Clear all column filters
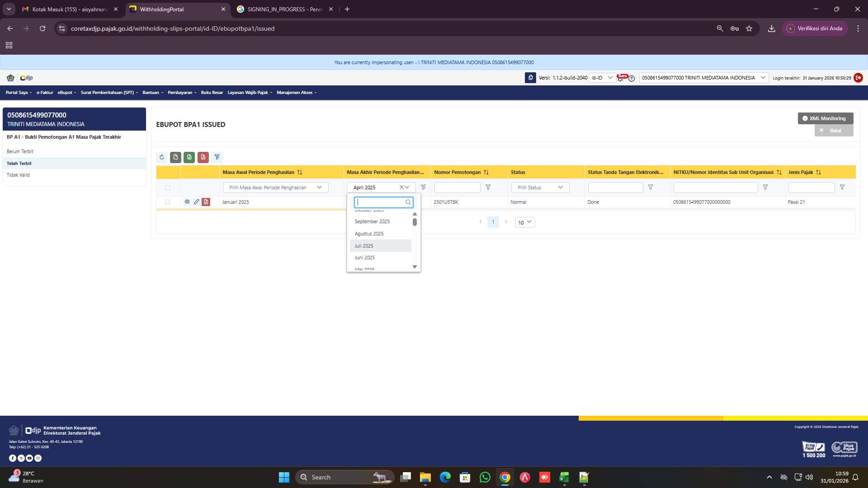The width and height of the screenshot is (868, 488). click(x=217, y=157)
